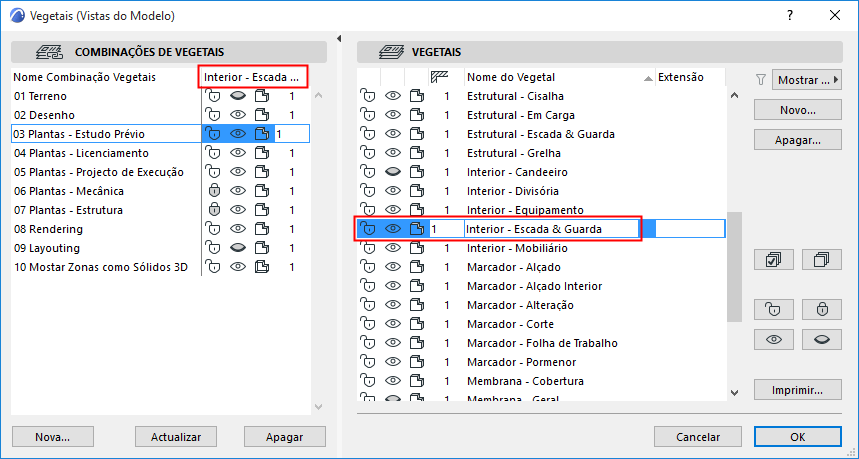
Task: Click the layer filter funnel icon
Action: click(x=760, y=79)
